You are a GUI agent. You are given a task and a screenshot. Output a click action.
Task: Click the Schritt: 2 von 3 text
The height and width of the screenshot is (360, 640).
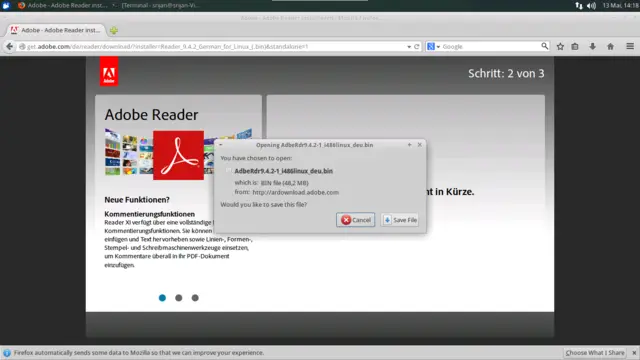pos(506,73)
